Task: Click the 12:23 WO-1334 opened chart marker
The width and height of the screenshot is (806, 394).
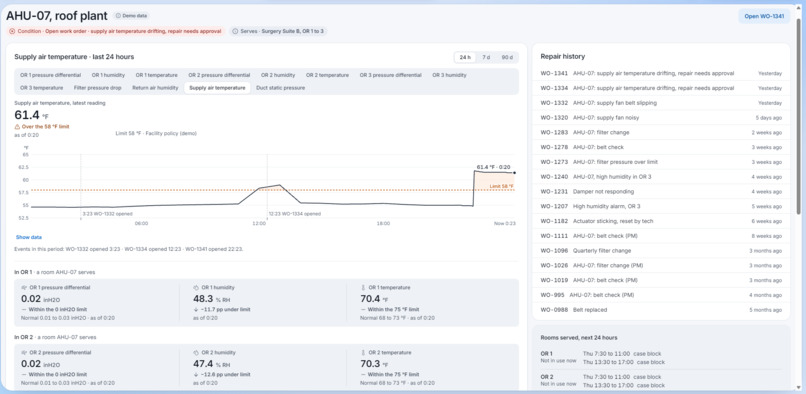Action: (x=295, y=213)
